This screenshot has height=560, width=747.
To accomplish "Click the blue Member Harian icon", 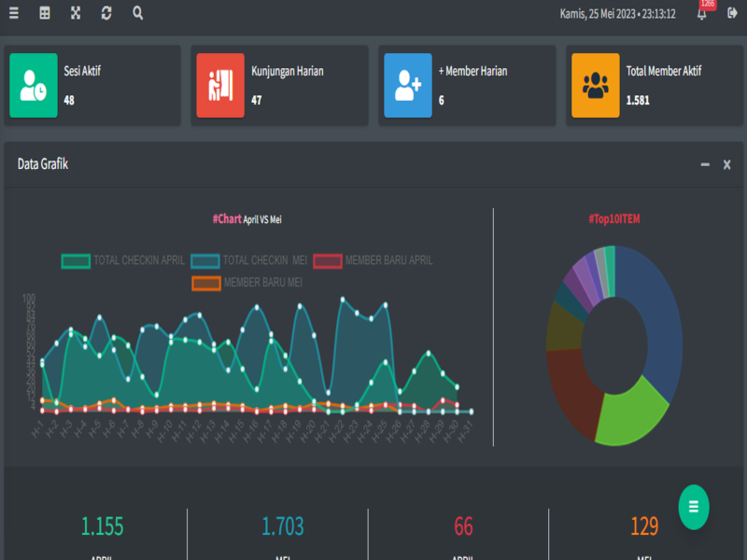I will click(408, 85).
